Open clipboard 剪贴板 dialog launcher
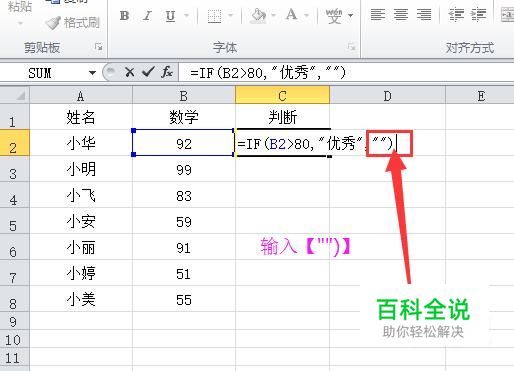 (99, 47)
